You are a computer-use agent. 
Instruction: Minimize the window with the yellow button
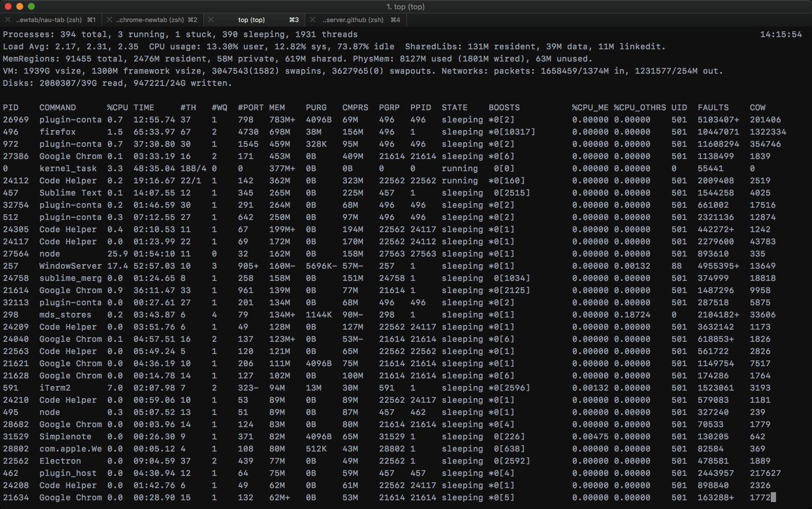click(x=20, y=6)
